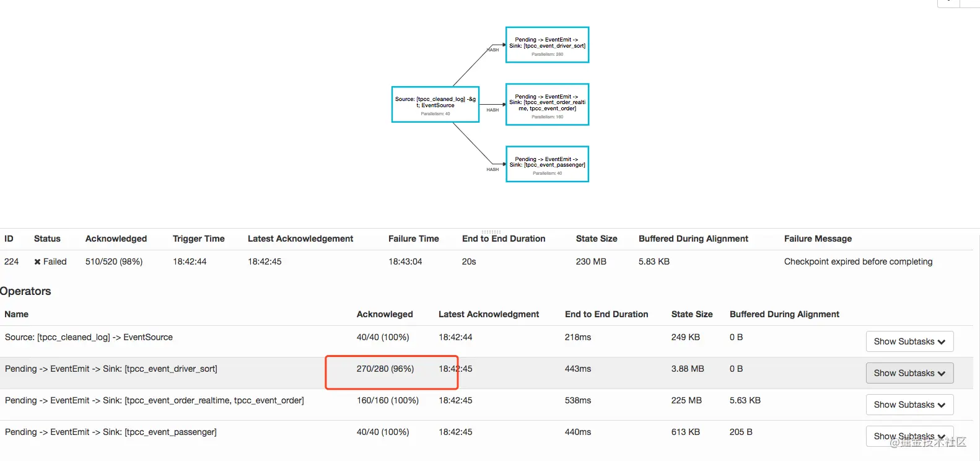Select the Source tpcc_cleaned_log graph node
The width and height of the screenshot is (980, 461).
point(435,105)
